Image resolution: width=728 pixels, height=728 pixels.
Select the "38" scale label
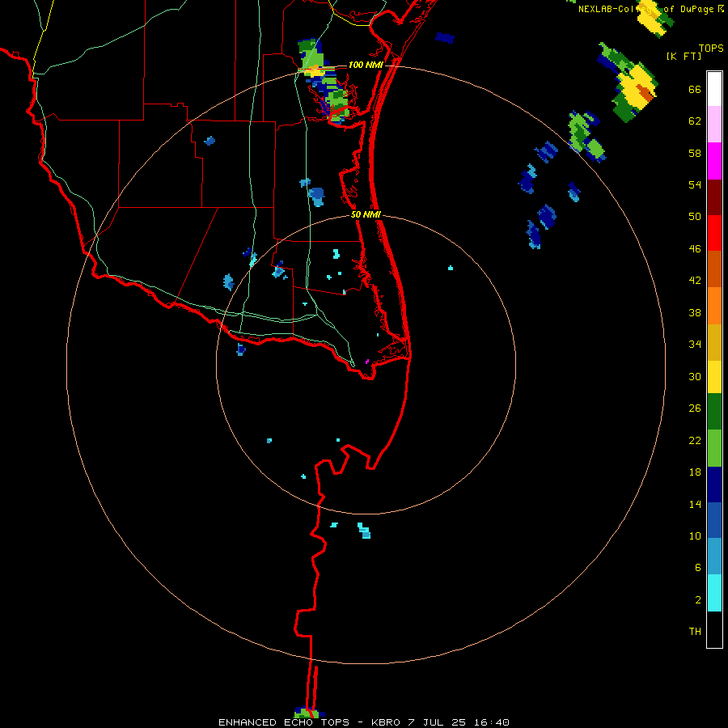[695, 313]
